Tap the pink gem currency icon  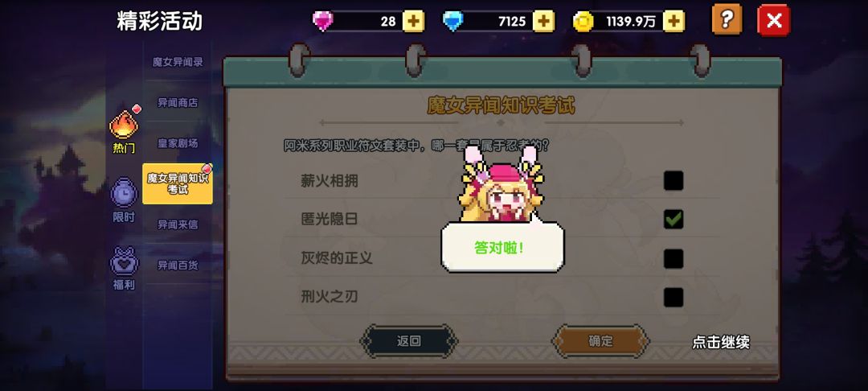pos(323,22)
